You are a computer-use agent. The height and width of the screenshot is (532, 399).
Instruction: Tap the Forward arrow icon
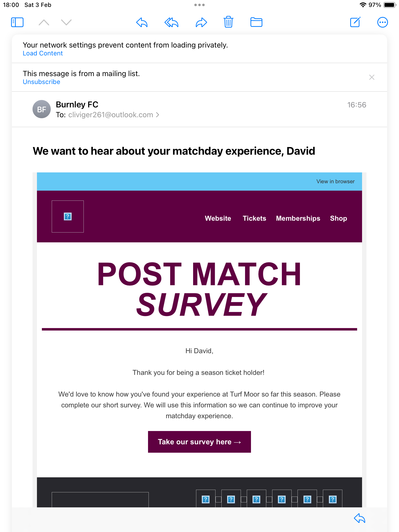pyautogui.click(x=201, y=22)
